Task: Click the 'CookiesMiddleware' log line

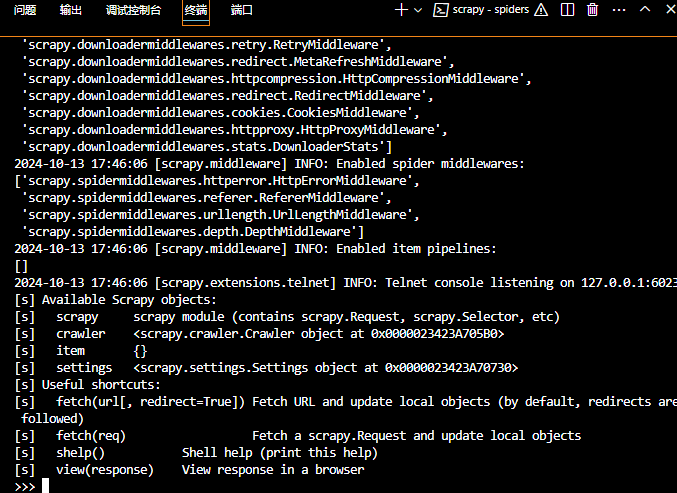Action: (x=221, y=113)
